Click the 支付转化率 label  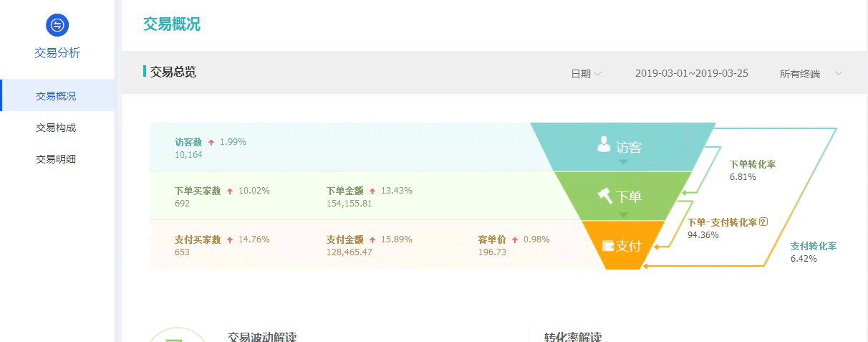coord(813,246)
